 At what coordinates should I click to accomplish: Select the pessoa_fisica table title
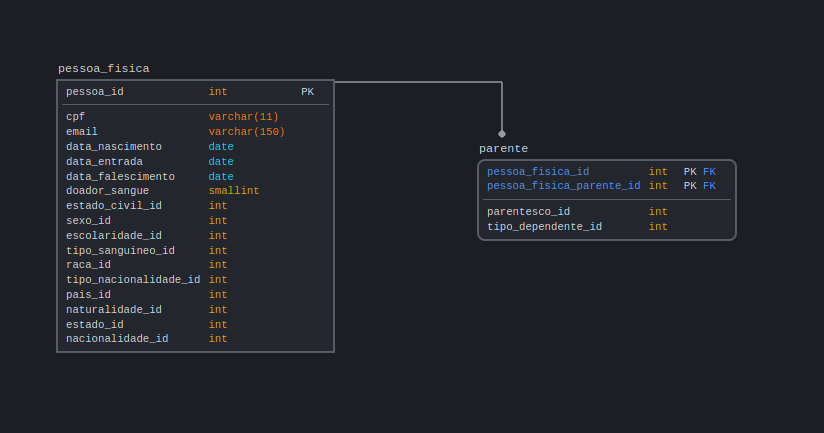click(104, 69)
